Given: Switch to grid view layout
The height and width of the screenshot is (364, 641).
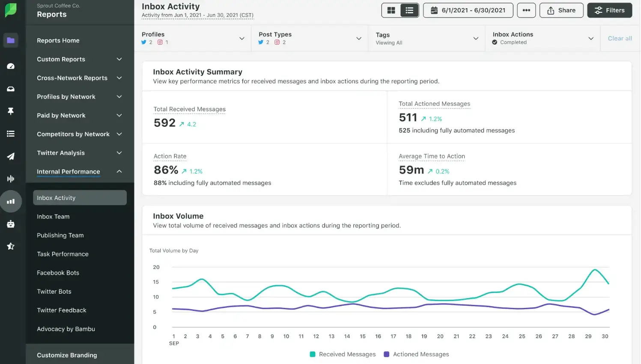Looking at the screenshot, I should coord(391,10).
